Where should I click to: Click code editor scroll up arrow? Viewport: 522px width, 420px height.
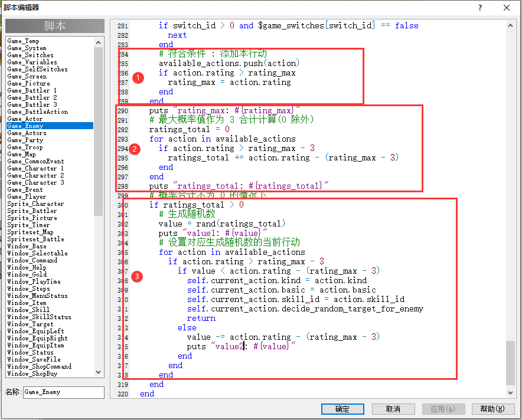(510, 25)
